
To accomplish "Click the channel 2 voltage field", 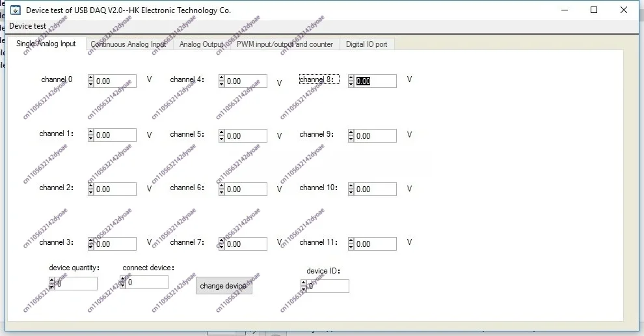I will coord(115,189).
